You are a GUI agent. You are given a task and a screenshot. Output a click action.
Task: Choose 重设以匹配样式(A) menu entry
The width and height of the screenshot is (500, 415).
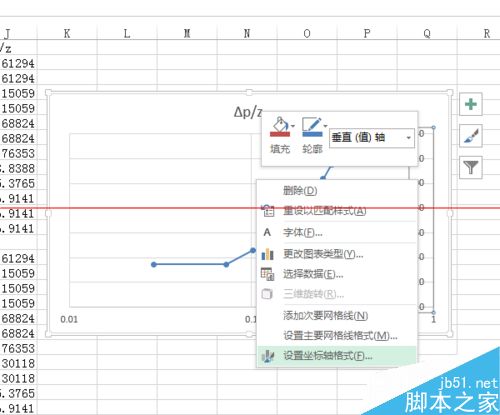pyautogui.click(x=337, y=211)
